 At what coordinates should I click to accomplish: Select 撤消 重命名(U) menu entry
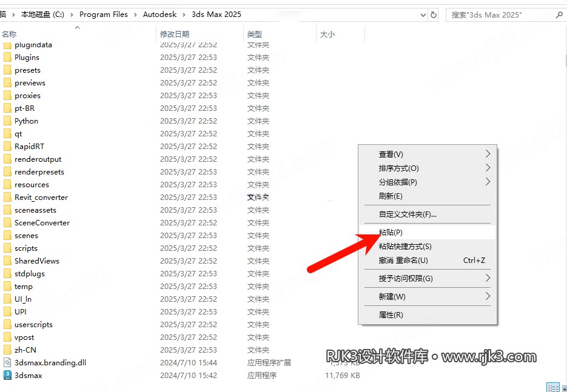[x=427, y=261]
